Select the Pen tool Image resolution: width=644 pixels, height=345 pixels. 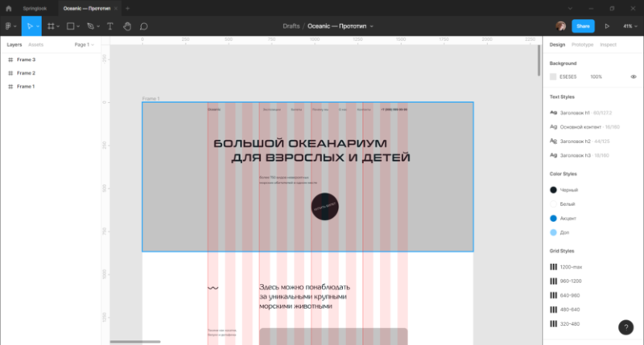[91, 27]
